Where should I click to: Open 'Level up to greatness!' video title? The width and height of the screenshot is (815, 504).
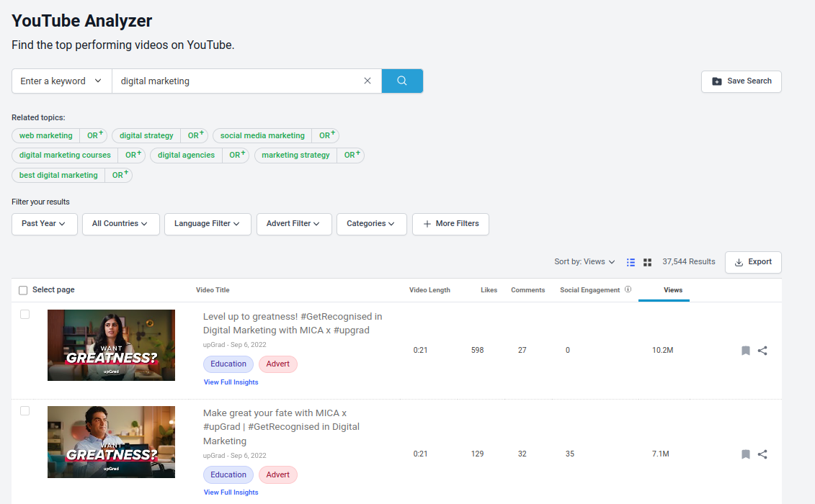point(293,323)
